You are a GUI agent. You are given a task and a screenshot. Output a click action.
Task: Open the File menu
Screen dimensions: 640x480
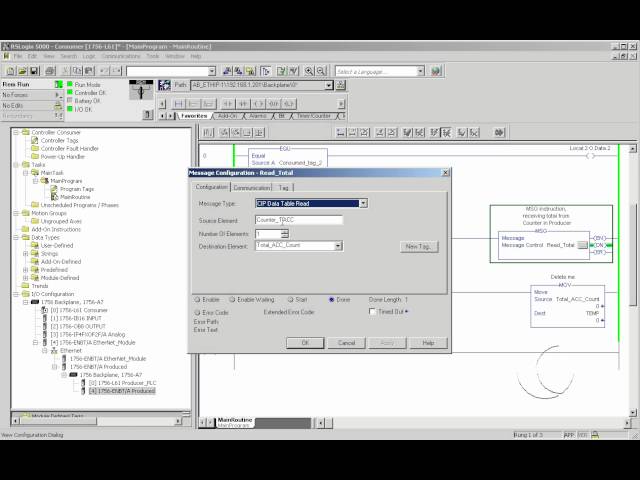click(18, 56)
